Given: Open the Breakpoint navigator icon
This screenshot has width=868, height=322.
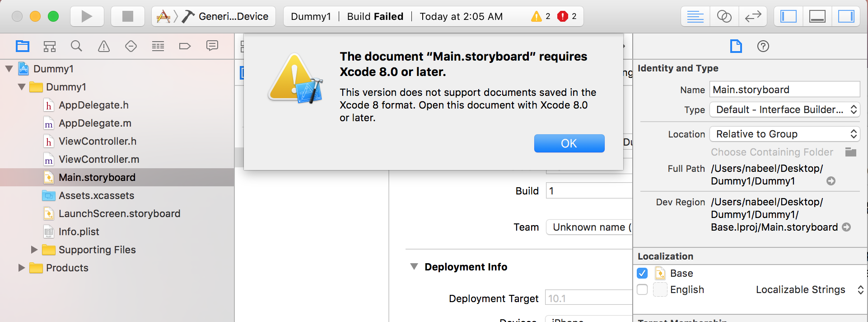Looking at the screenshot, I should [185, 46].
